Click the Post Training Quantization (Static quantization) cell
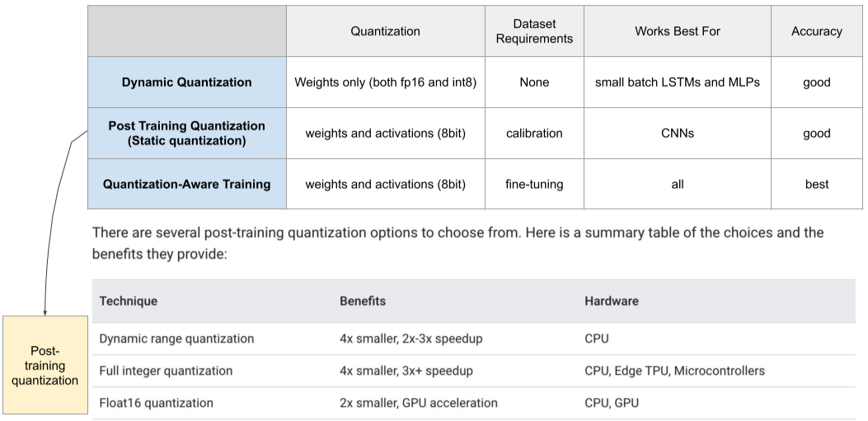 (187, 133)
